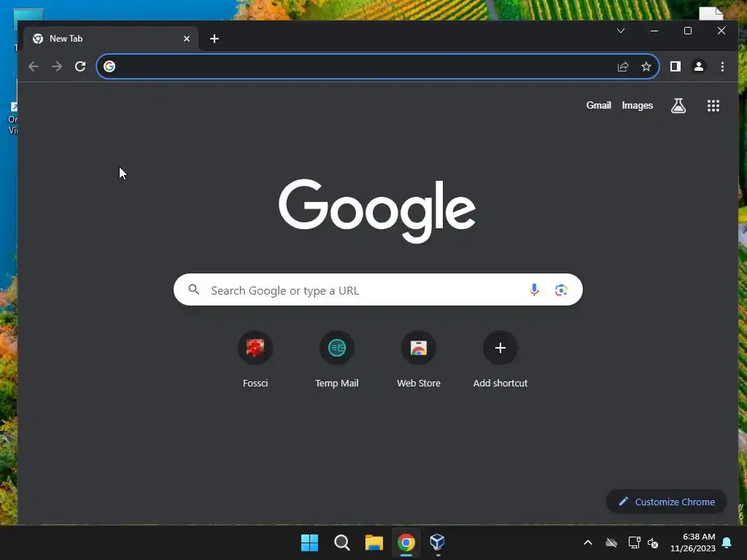The image size is (747, 560).
Task: Open notifications bell icon
Action: pos(727,542)
